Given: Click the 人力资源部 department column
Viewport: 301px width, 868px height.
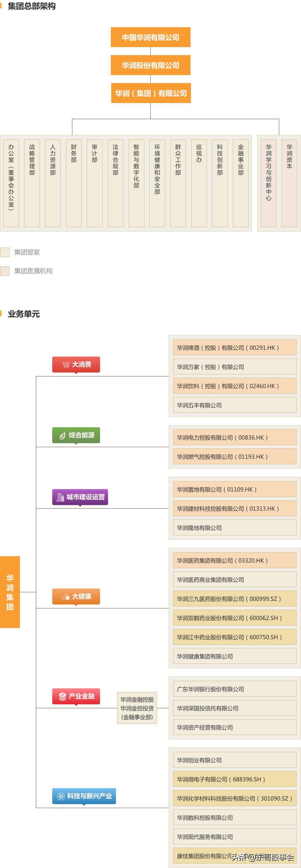Looking at the screenshot, I should [53, 183].
